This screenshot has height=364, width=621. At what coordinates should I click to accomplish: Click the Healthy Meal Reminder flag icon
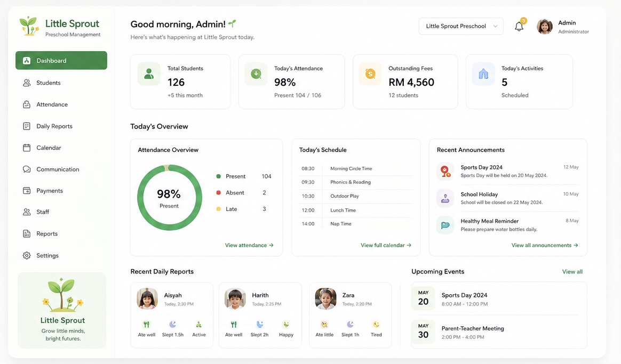[x=445, y=225]
